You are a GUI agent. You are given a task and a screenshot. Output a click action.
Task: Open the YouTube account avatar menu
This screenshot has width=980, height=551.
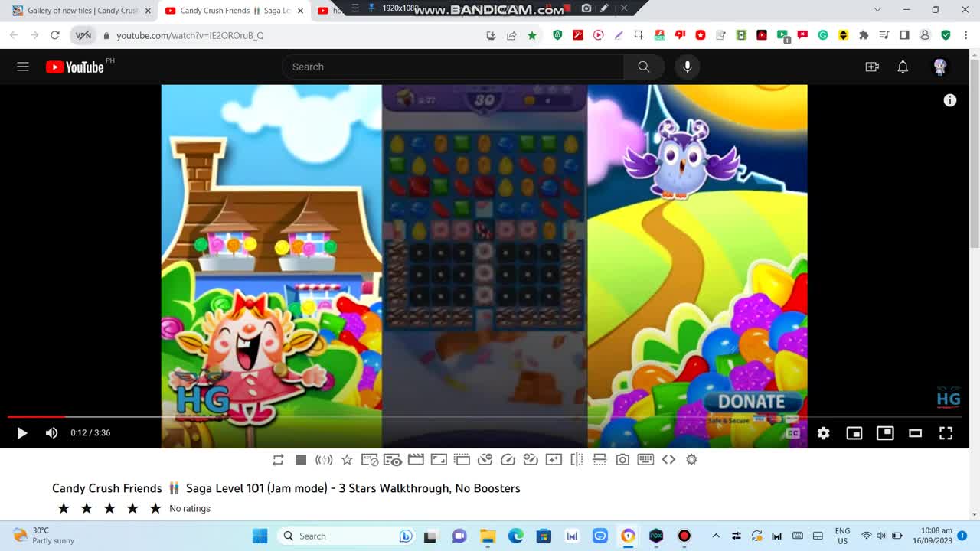click(940, 67)
